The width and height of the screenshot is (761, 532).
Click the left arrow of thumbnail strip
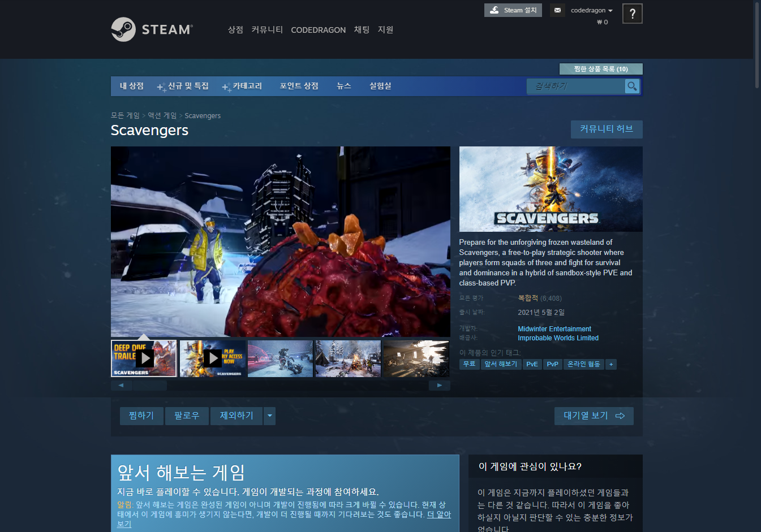click(x=121, y=385)
